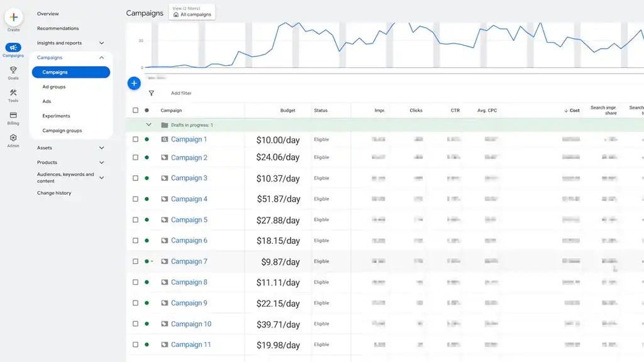644x362 pixels.
Task: Click the status dot column header icon
Action: tap(147, 111)
